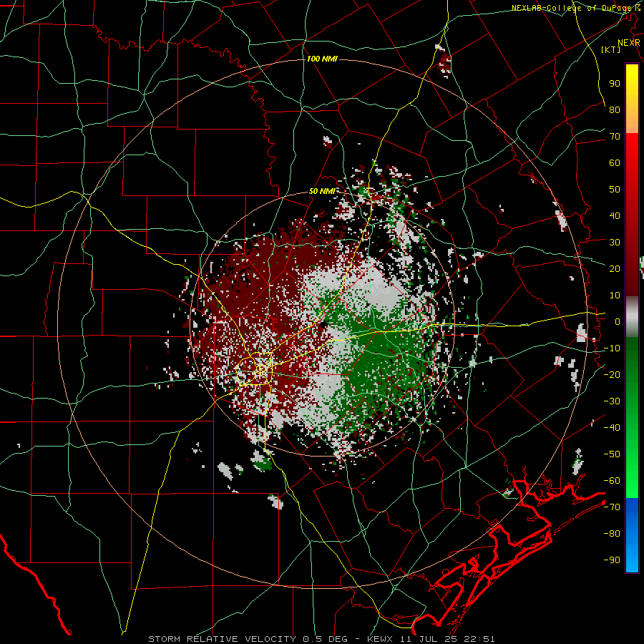
Task: Click the -90 value on velocity scale
Action: click(x=612, y=560)
